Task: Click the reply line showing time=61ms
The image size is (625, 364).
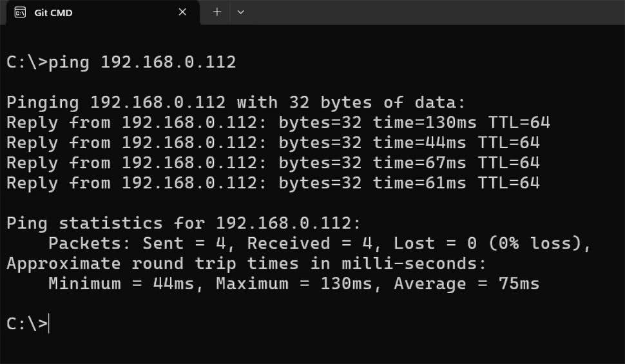Action: [x=273, y=183]
